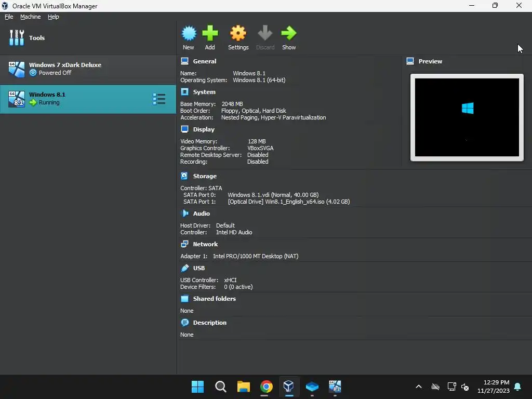Image resolution: width=532 pixels, height=399 pixels.
Task: Click the Display monitor icon
Action: (x=184, y=129)
